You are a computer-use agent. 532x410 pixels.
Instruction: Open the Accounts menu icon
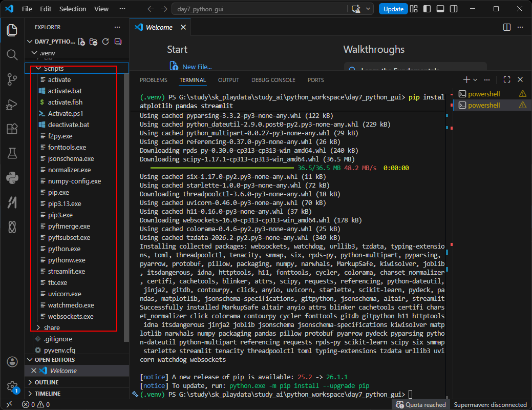coord(12,362)
